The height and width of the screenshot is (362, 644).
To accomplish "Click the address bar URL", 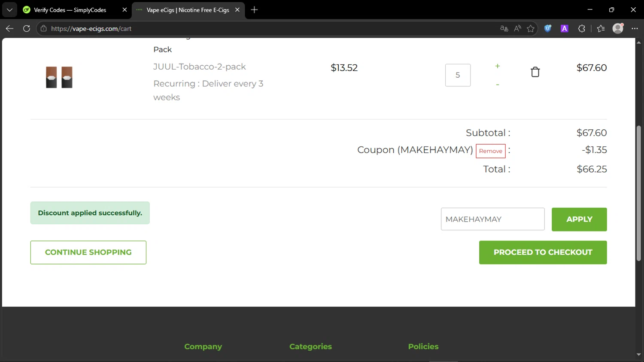I will coord(91,29).
